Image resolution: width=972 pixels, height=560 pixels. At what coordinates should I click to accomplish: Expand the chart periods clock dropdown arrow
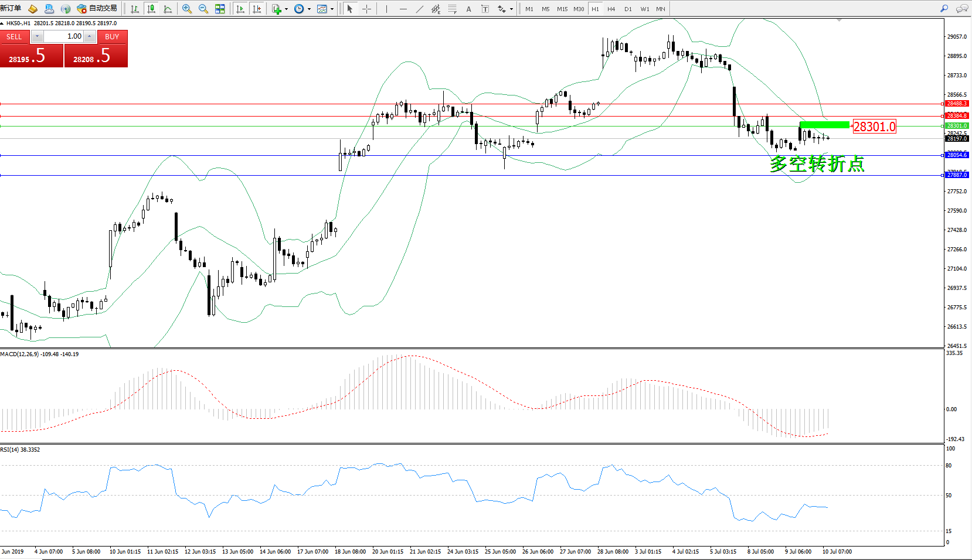tap(309, 9)
